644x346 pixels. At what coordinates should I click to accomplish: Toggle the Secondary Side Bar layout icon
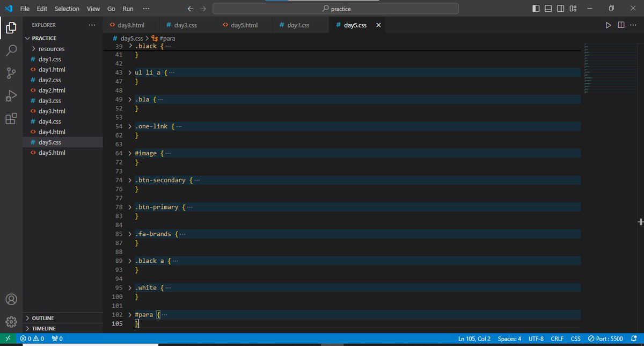(x=560, y=9)
